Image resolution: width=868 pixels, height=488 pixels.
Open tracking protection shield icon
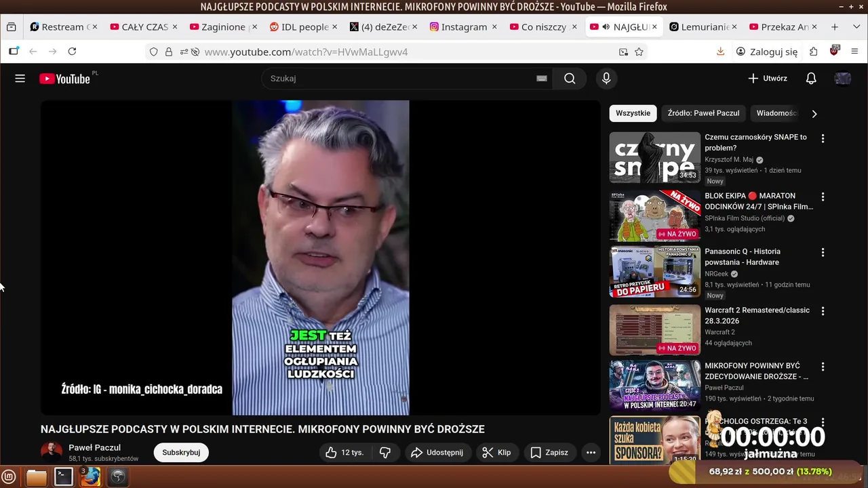(154, 52)
